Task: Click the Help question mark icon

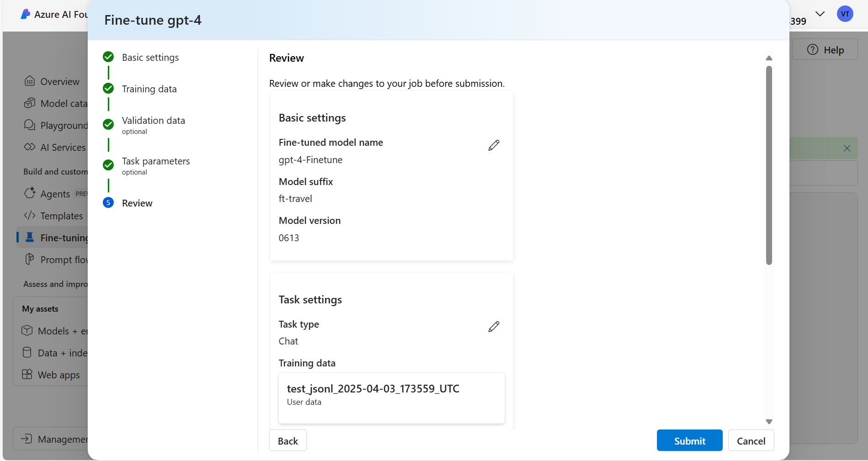Action: [x=813, y=50]
